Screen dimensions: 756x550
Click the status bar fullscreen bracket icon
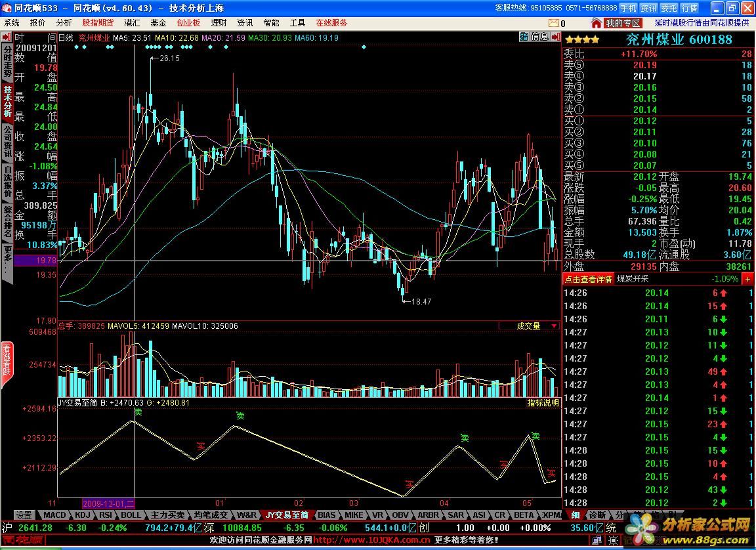coord(614,540)
